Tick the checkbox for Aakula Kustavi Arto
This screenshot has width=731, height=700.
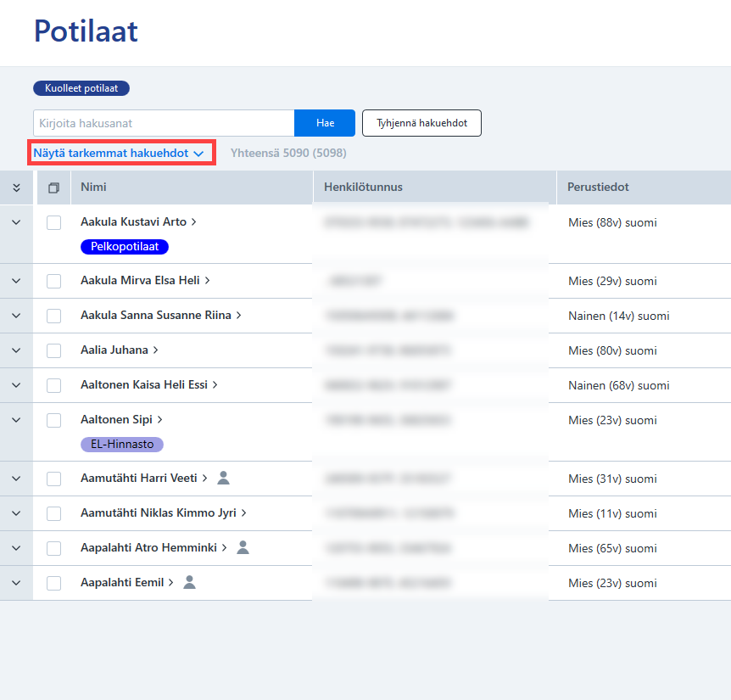click(53, 222)
